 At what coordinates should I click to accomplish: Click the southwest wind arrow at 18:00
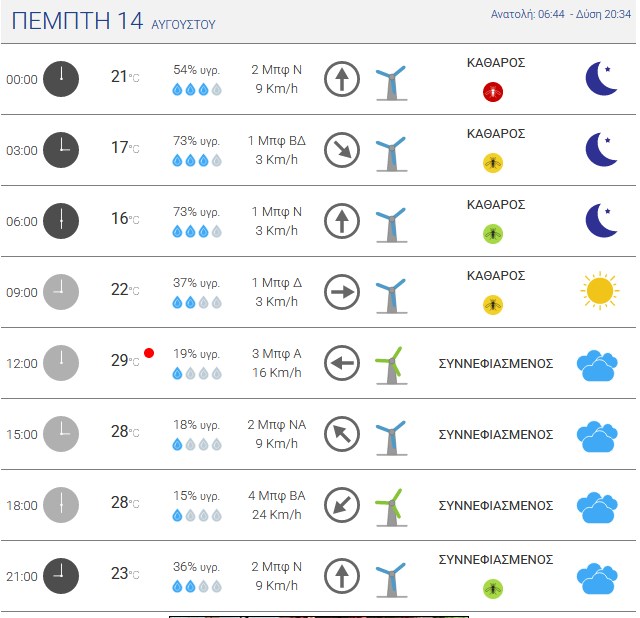(342, 505)
